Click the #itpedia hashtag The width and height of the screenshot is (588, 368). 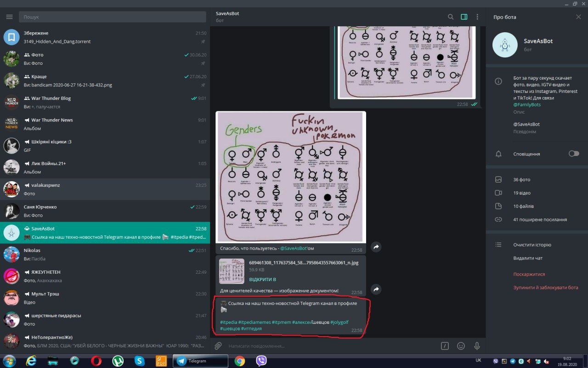pyautogui.click(x=228, y=322)
